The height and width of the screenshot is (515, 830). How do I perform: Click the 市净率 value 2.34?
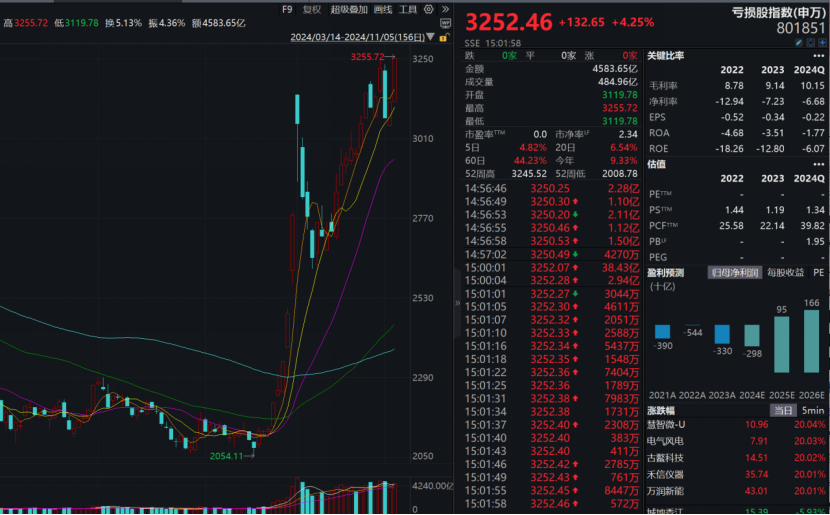[x=628, y=134]
